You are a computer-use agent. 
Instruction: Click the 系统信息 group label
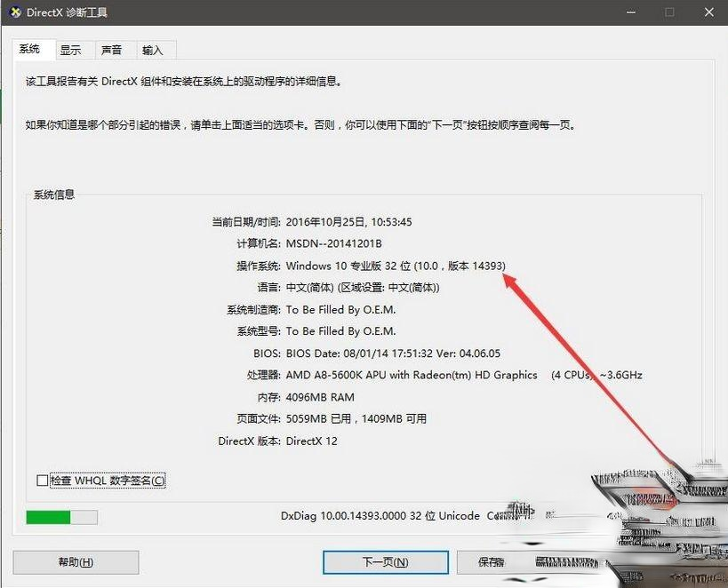pyautogui.click(x=54, y=195)
